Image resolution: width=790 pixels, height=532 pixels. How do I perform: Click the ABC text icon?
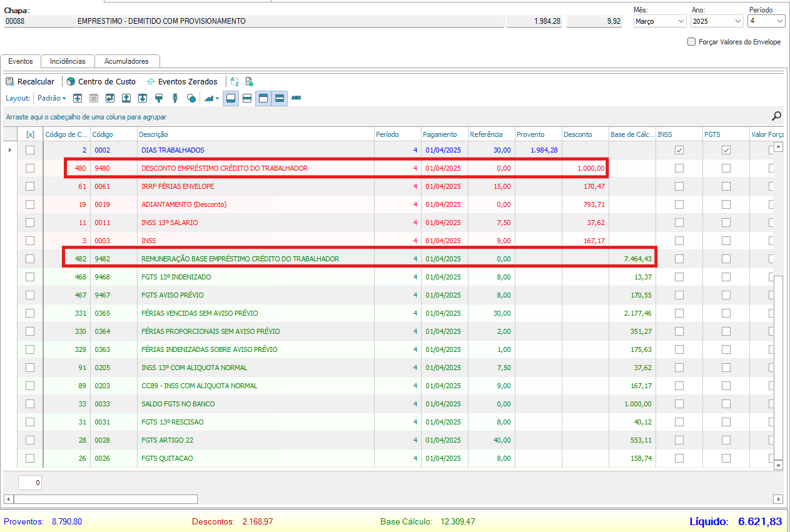point(296,98)
